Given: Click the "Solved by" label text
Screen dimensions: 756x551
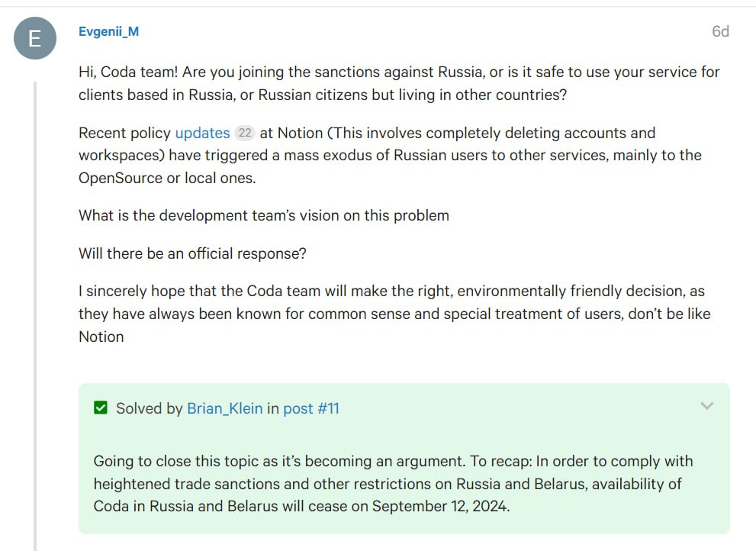Looking at the screenshot, I should (x=150, y=408).
